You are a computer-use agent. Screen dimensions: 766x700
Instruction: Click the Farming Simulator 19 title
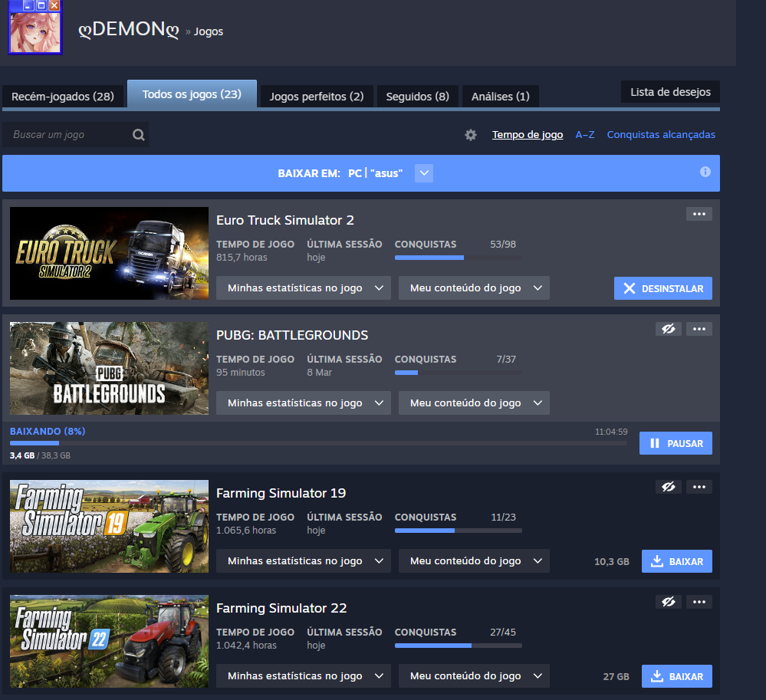point(281,493)
